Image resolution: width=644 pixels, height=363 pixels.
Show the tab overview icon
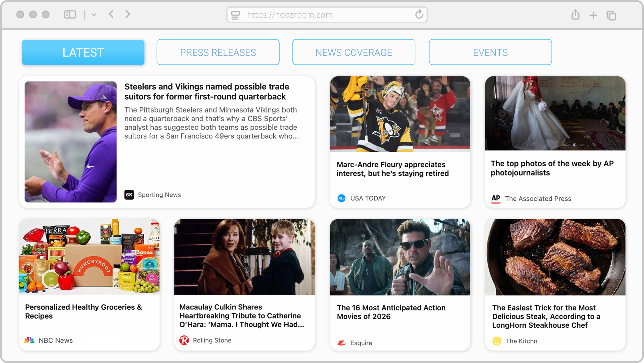coord(611,15)
